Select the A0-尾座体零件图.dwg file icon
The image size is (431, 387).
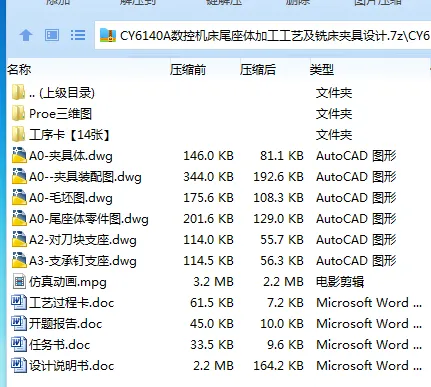[x=19, y=218]
